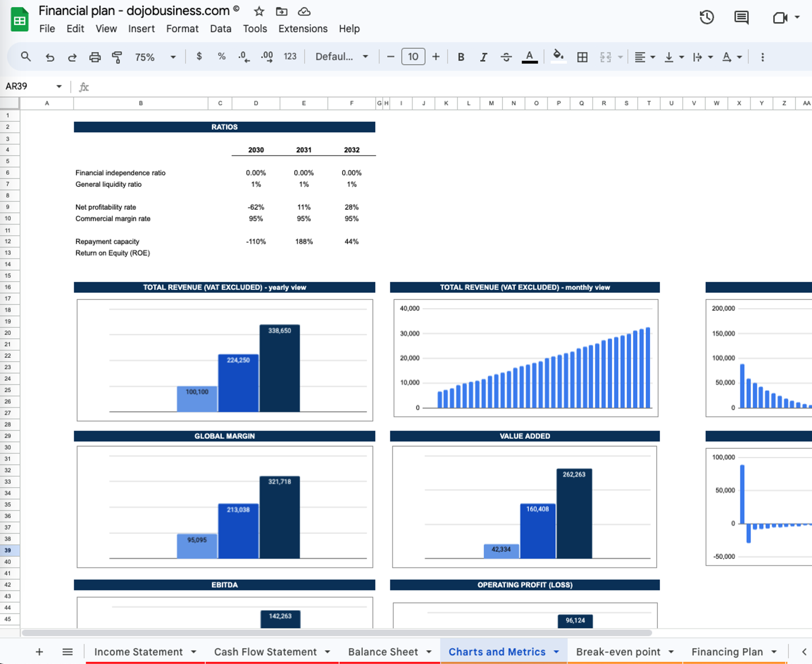Open the Format menu
Image resolution: width=812 pixels, height=664 pixels.
[182, 29]
